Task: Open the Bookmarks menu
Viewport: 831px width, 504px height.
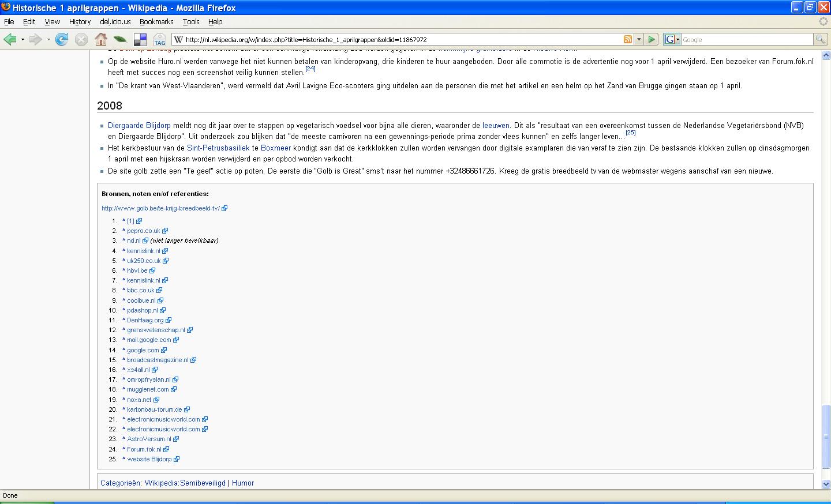Action: click(156, 21)
